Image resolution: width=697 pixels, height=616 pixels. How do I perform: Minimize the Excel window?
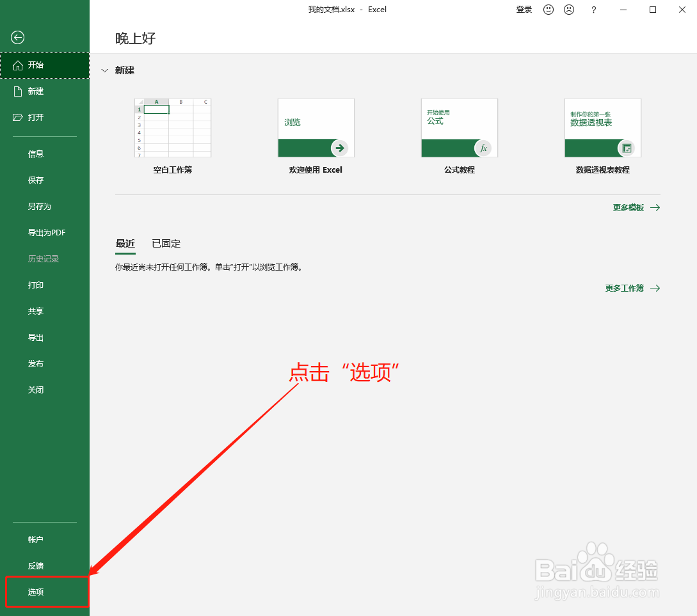tap(623, 10)
